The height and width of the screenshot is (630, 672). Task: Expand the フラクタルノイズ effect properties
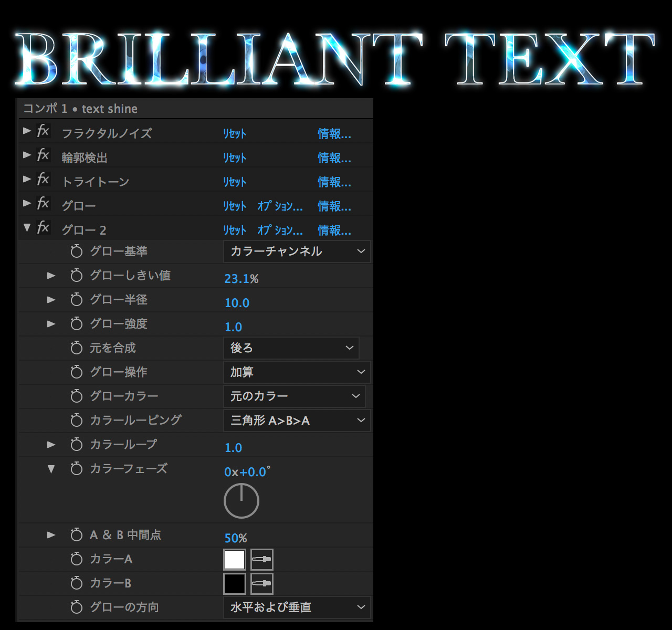[x=27, y=131]
